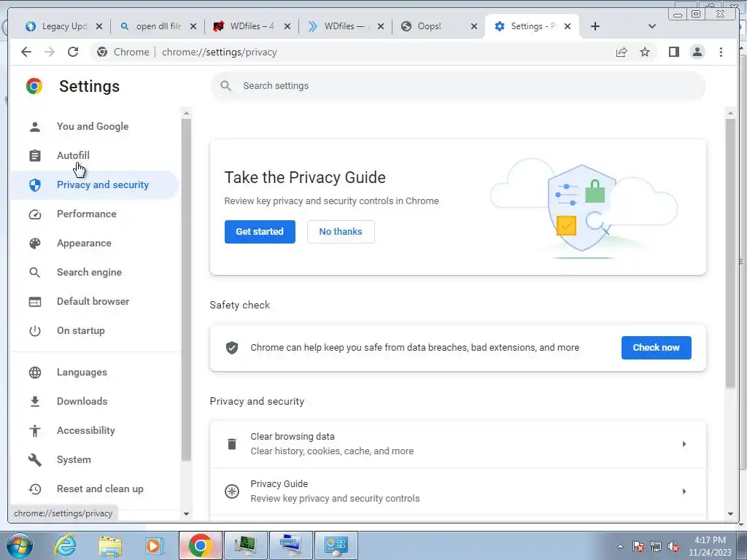Click the compass icon for Privacy Guide row
The width and height of the screenshot is (747, 560).
232,491
